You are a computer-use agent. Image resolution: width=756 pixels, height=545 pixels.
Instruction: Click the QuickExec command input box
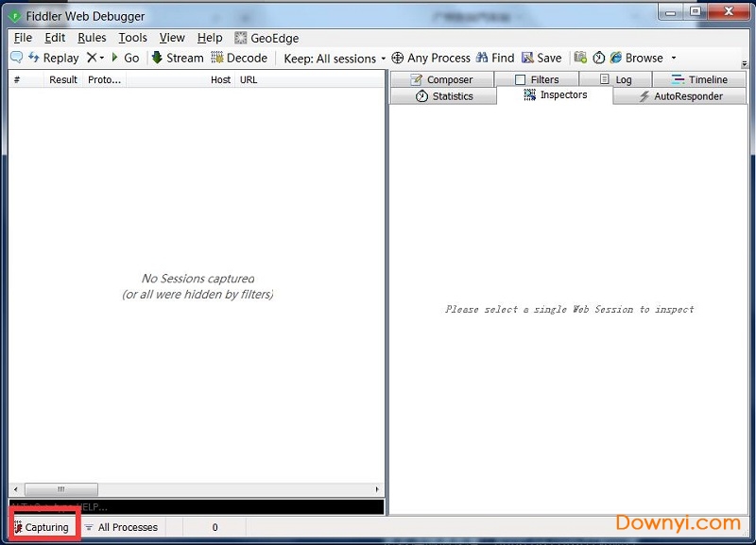pyautogui.click(x=197, y=507)
